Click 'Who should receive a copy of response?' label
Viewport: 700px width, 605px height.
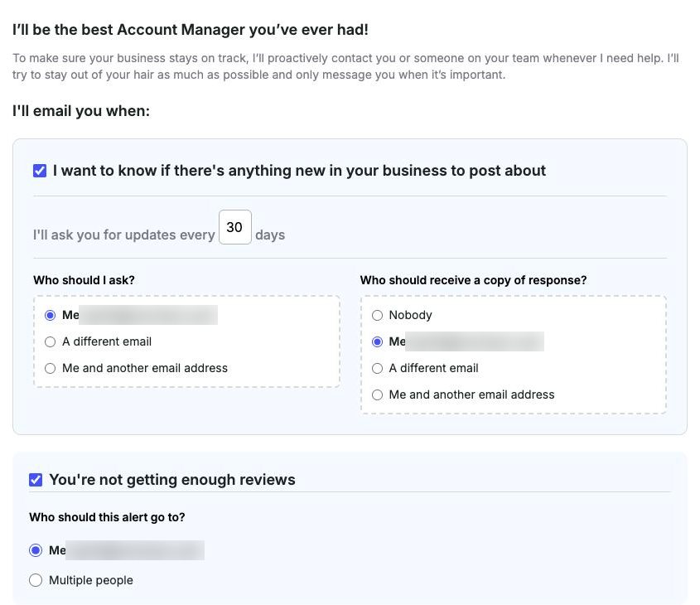tap(473, 280)
